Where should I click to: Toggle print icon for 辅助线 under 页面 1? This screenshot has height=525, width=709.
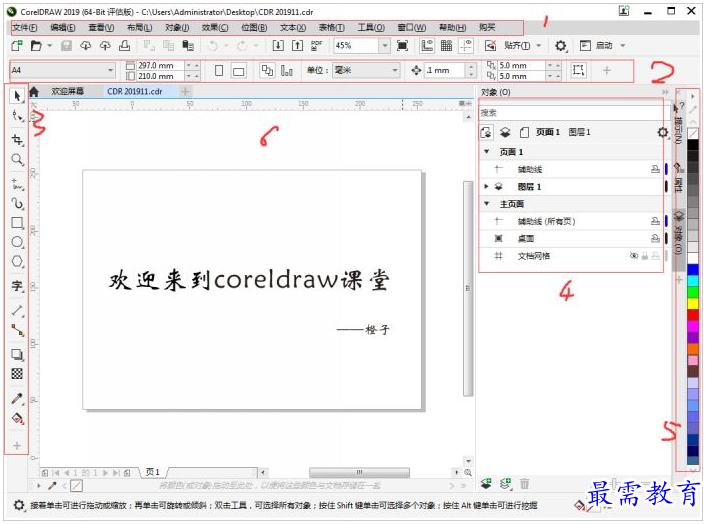tap(655, 169)
